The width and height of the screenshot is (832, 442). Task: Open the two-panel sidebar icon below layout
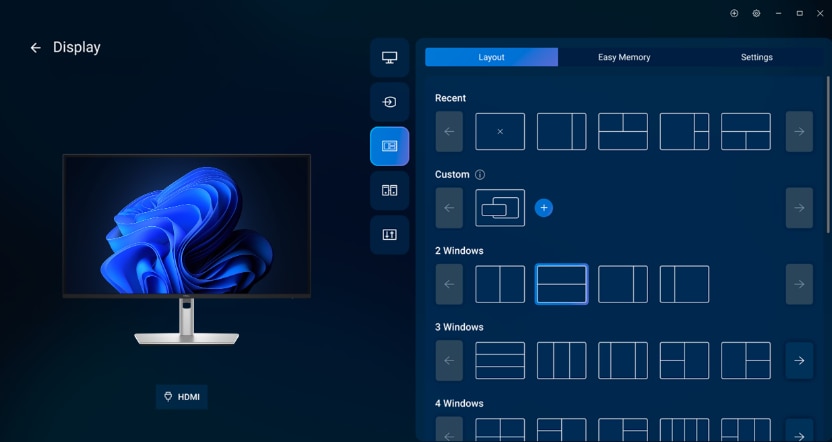click(389, 190)
